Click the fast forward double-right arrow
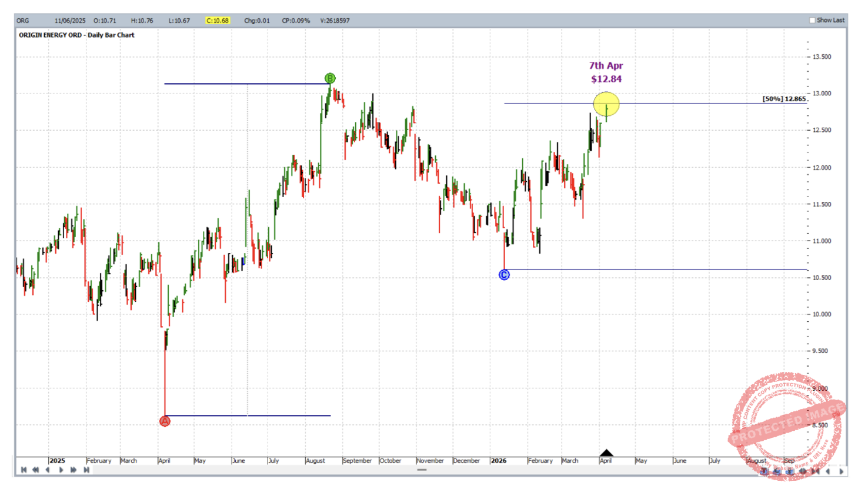The image size is (868, 492). click(74, 470)
